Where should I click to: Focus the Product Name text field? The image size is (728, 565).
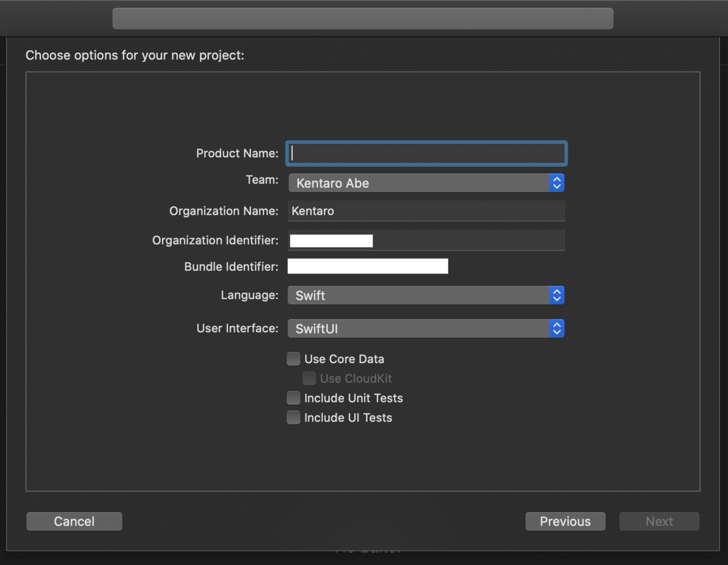point(426,153)
